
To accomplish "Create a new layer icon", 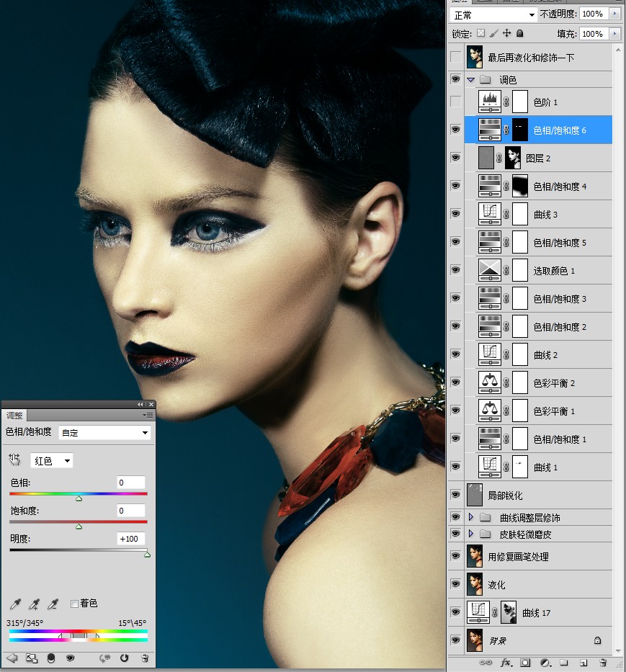I will click(x=583, y=663).
